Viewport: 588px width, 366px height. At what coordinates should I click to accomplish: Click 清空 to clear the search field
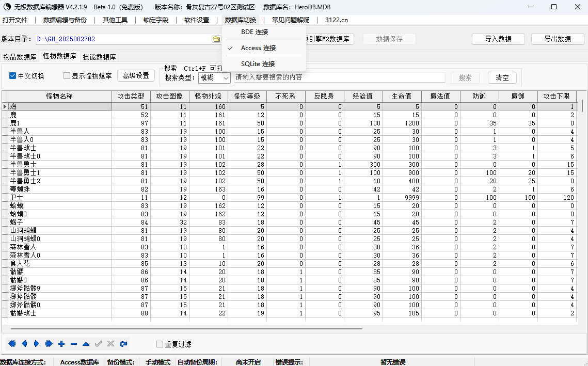501,78
